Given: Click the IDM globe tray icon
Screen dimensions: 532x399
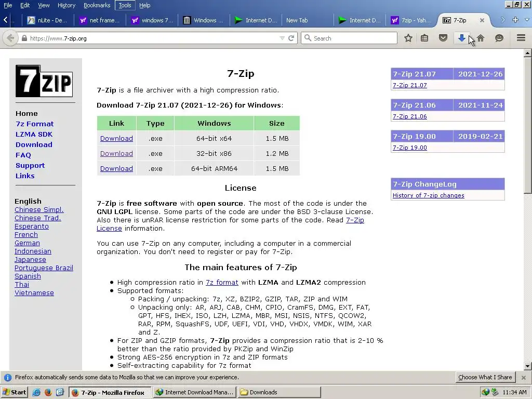Looking at the screenshot, I should (x=486, y=392).
